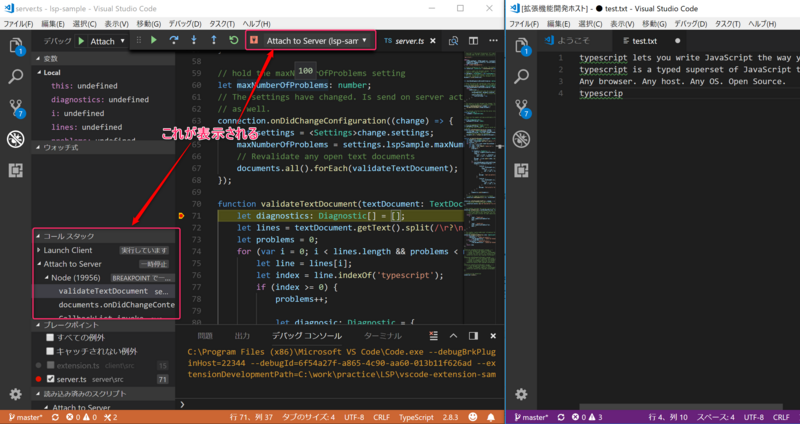Open settings gear in right window
Screen dimensions: 800x424
tap(521, 394)
